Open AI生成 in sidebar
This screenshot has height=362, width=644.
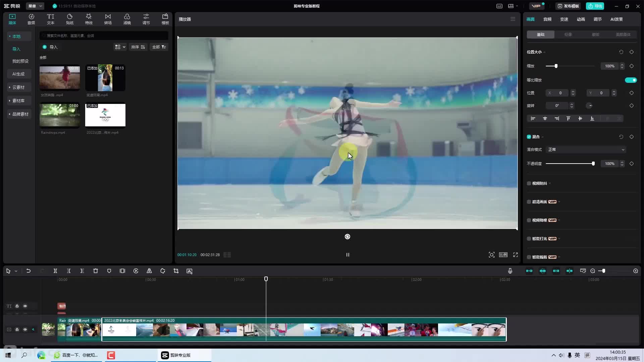coord(18,74)
